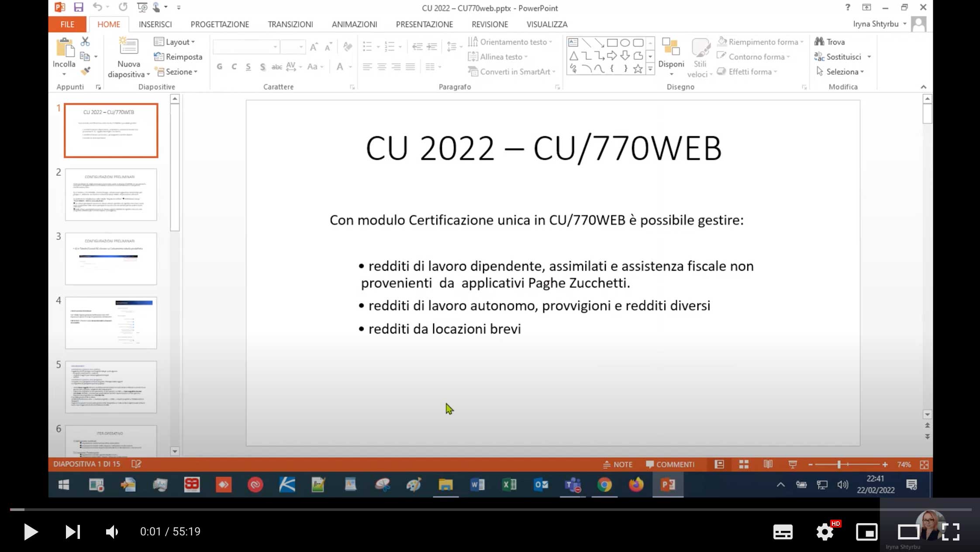Toggle justify text alignment button
The height and width of the screenshot is (552, 980).
pos(410,66)
